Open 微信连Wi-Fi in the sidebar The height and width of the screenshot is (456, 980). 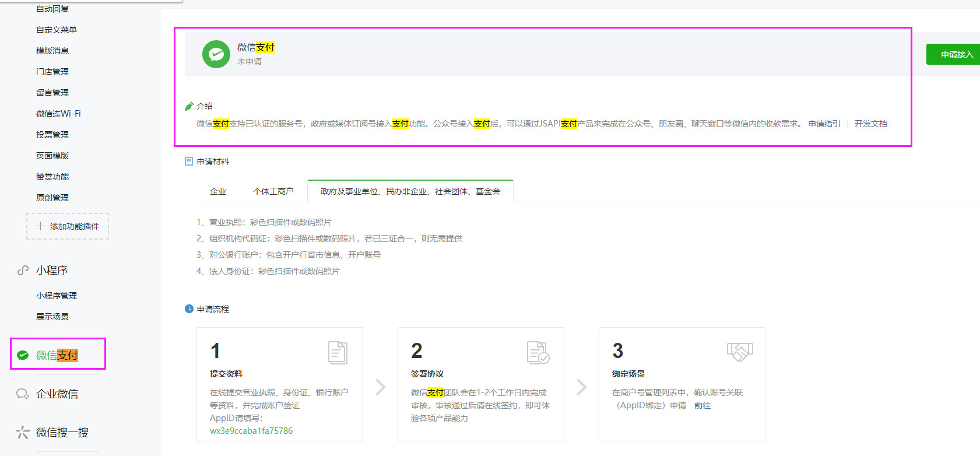pos(58,114)
